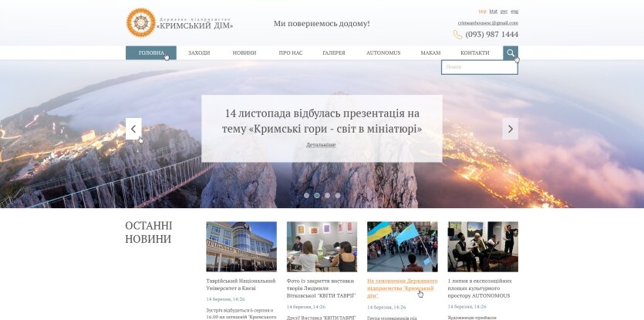This screenshot has height=320, width=644.
Task: Show previous slide with left arrow
Action: click(133, 129)
